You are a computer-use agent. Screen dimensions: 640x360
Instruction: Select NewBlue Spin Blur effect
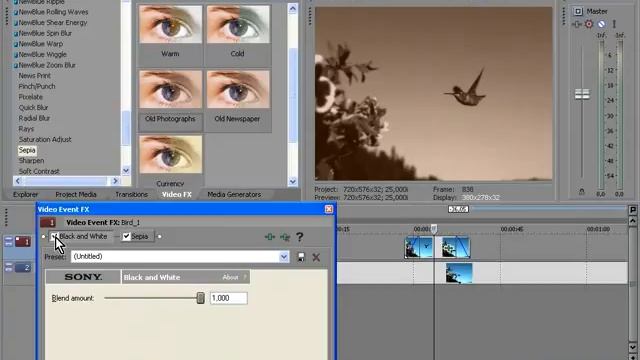45,33
